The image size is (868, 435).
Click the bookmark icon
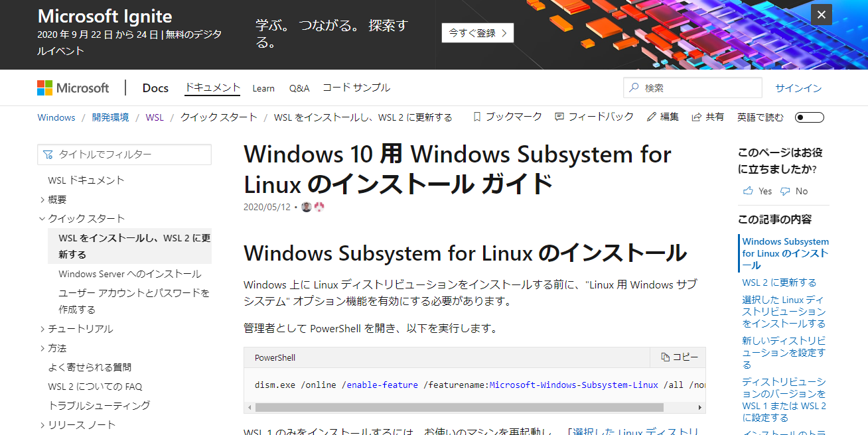(x=476, y=117)
